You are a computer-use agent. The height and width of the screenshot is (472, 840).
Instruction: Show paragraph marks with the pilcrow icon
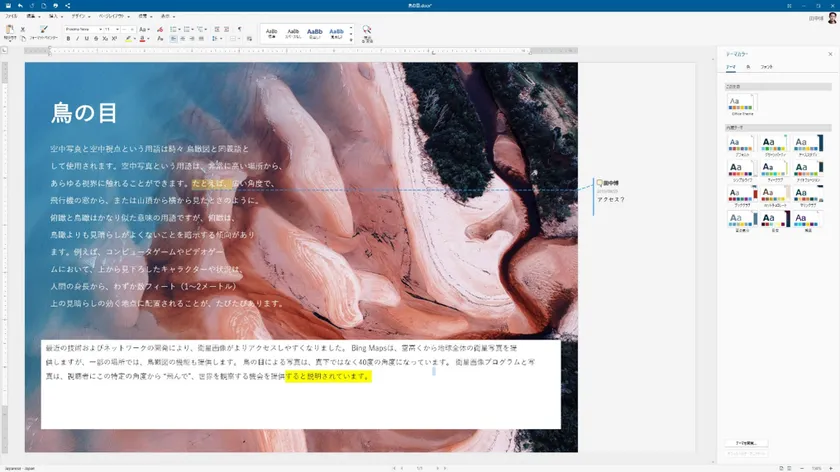(x=239, y=29)
